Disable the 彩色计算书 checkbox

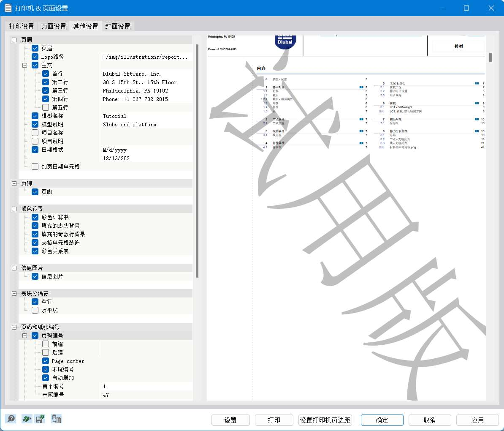click(35, 217)
